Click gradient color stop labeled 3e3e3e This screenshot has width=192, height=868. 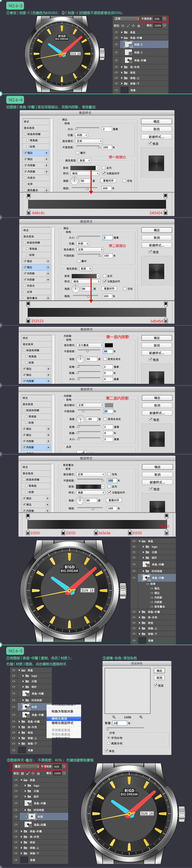96,533
